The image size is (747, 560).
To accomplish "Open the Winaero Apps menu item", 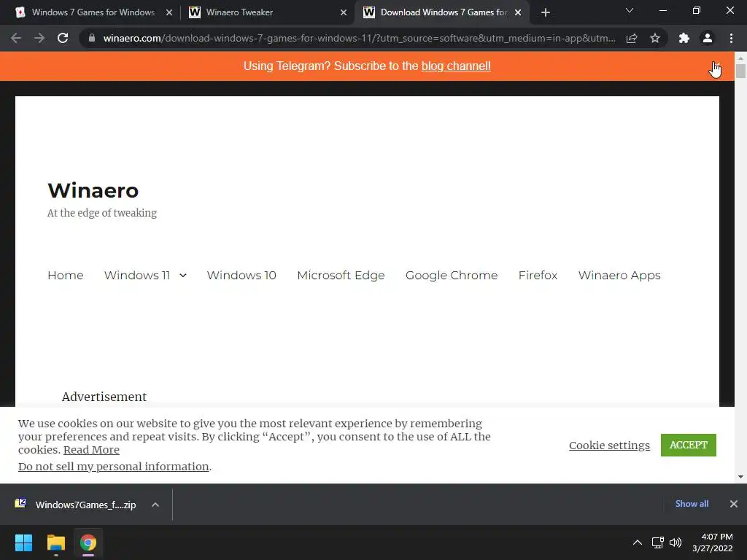I will tap(619, 275).
